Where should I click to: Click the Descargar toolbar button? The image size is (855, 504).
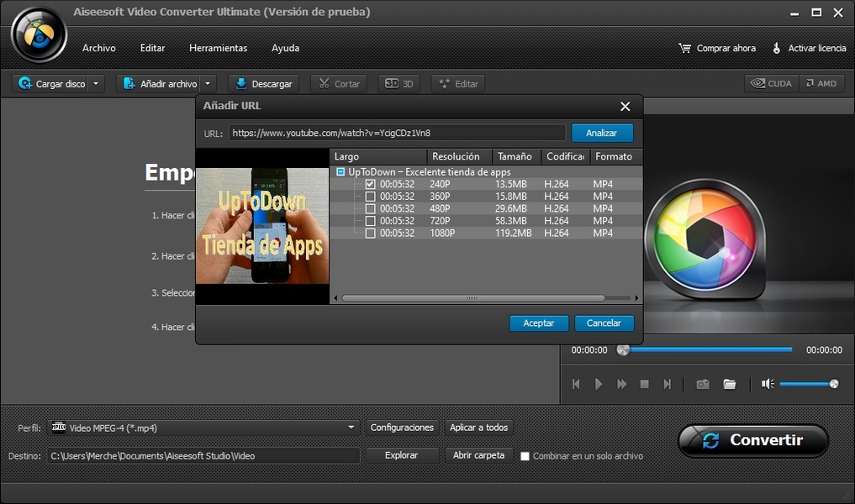coord(263,84)
